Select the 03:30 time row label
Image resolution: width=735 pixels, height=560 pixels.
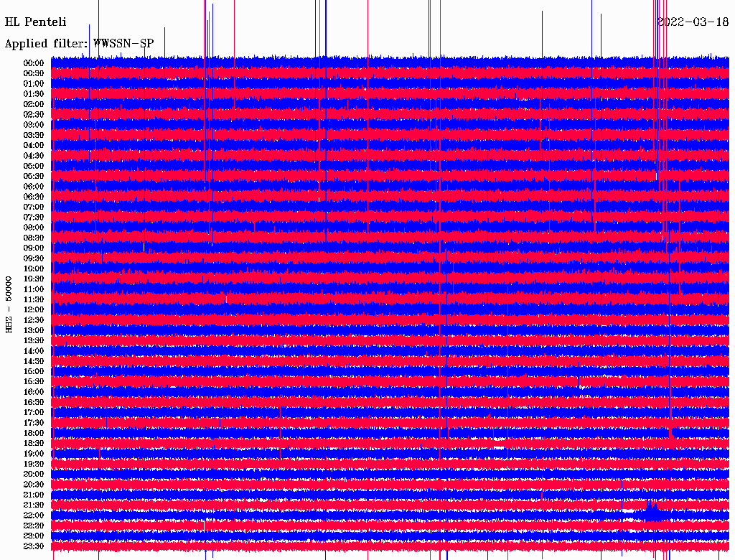tap(34, 135)
